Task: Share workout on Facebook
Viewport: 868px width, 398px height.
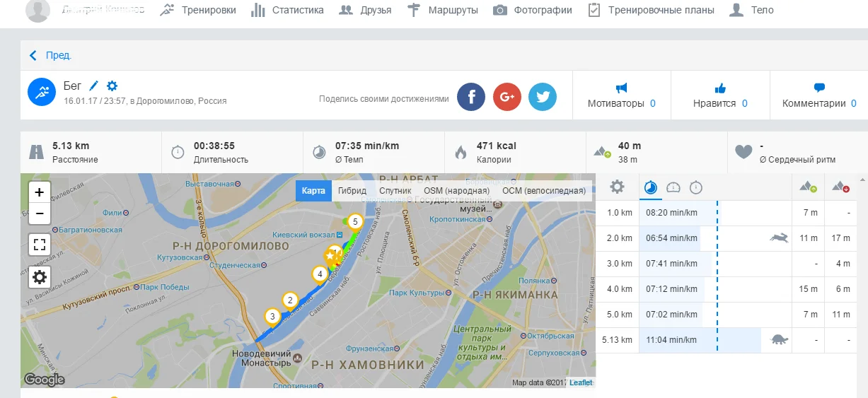Action: pos(471,97)
